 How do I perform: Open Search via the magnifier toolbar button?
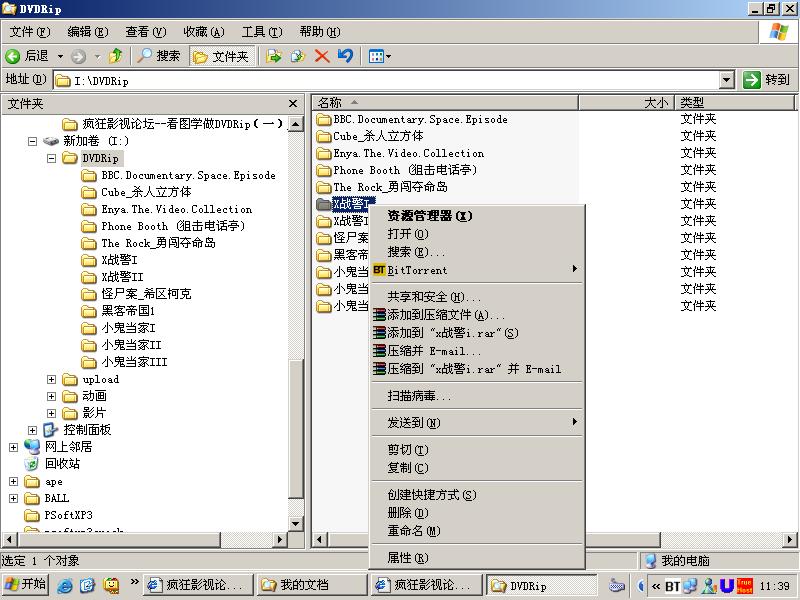click(x=159, y=56)
